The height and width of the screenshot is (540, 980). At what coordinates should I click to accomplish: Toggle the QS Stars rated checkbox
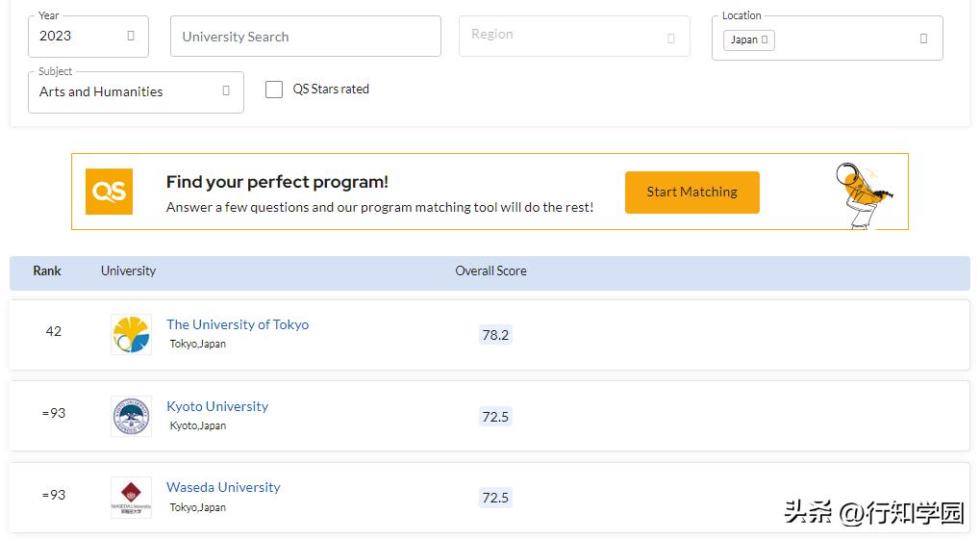(x=274, y=90)
